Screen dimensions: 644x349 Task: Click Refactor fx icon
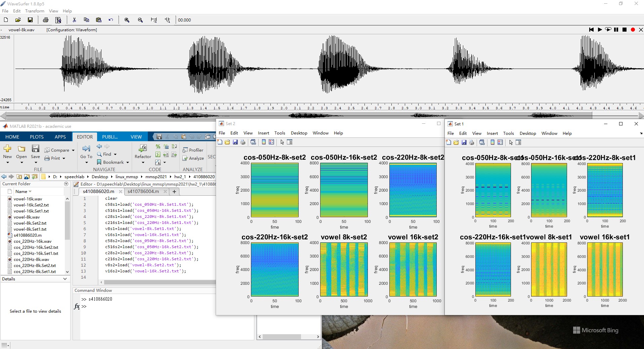pyautogui.click(x=143, y=148)
